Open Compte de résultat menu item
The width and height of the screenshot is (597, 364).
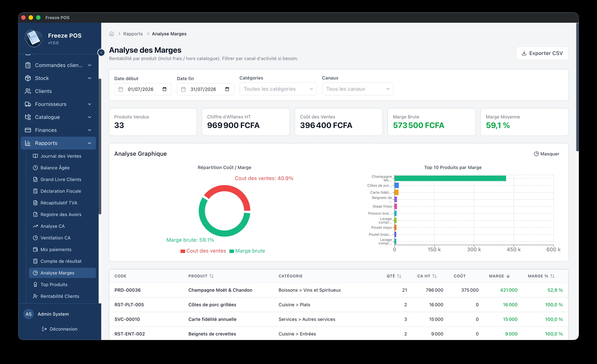tap(61, 261)
